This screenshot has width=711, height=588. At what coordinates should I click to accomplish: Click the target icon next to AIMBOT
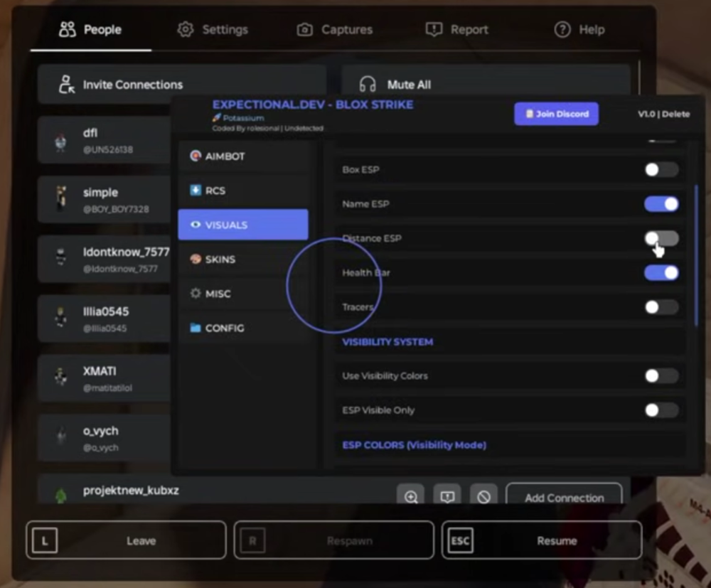pos(196,156)
